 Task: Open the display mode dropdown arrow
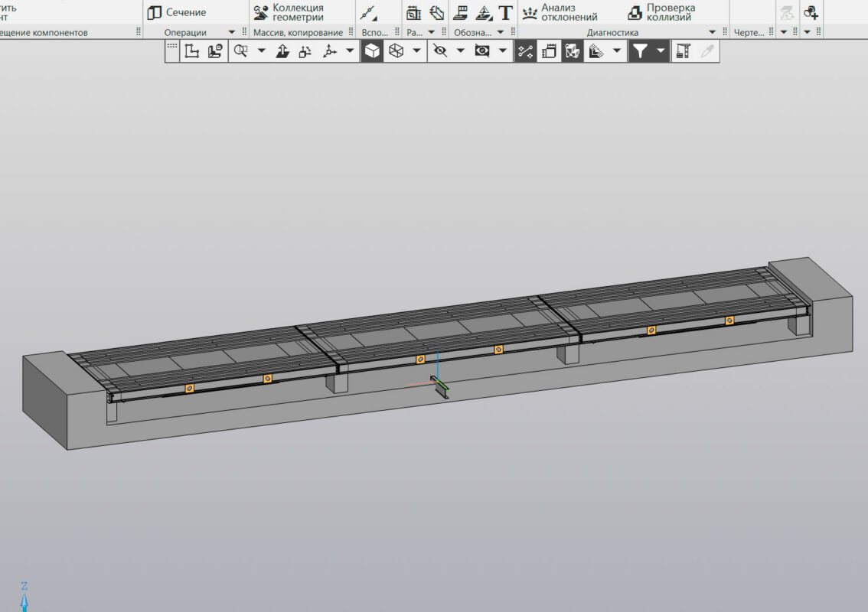[416, 51]
